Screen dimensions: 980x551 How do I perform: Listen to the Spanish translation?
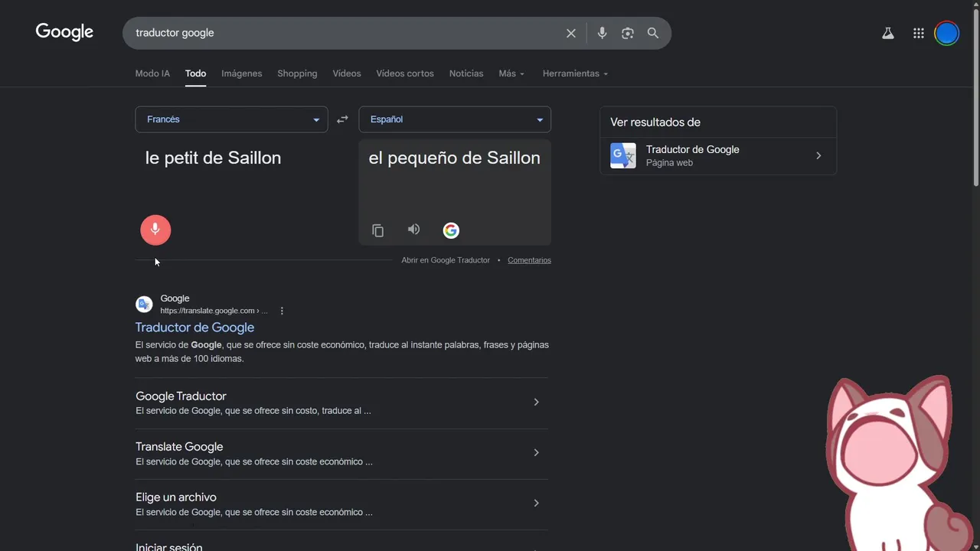pyautogui.click(x=413, y=230)
